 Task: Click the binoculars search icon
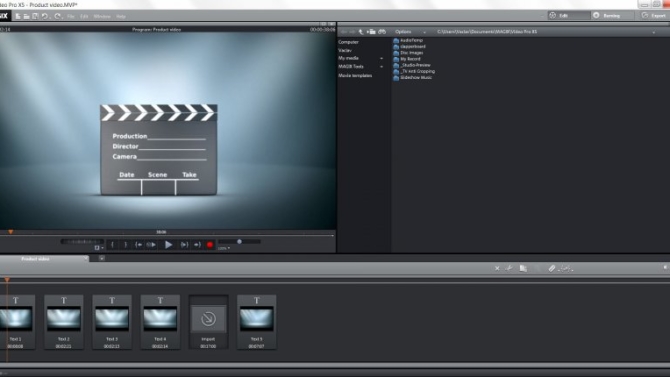click(382, 32)
